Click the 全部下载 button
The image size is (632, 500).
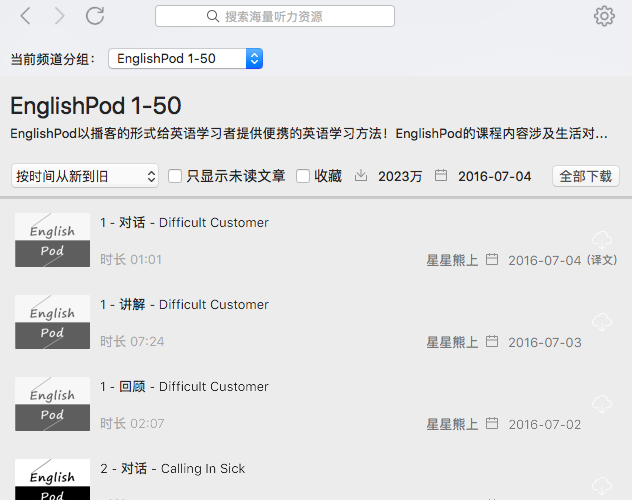click(586, 176)
